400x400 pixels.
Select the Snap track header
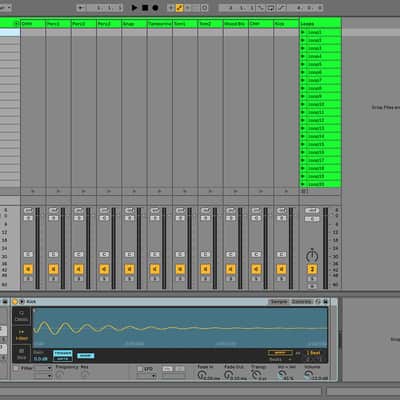134,24
